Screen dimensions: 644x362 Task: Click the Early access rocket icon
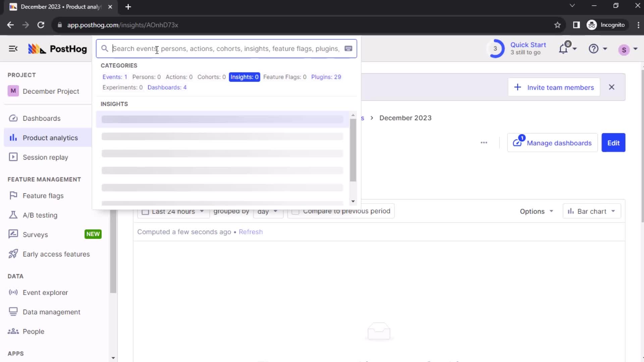pyautogui.click(x=13, y=254)
